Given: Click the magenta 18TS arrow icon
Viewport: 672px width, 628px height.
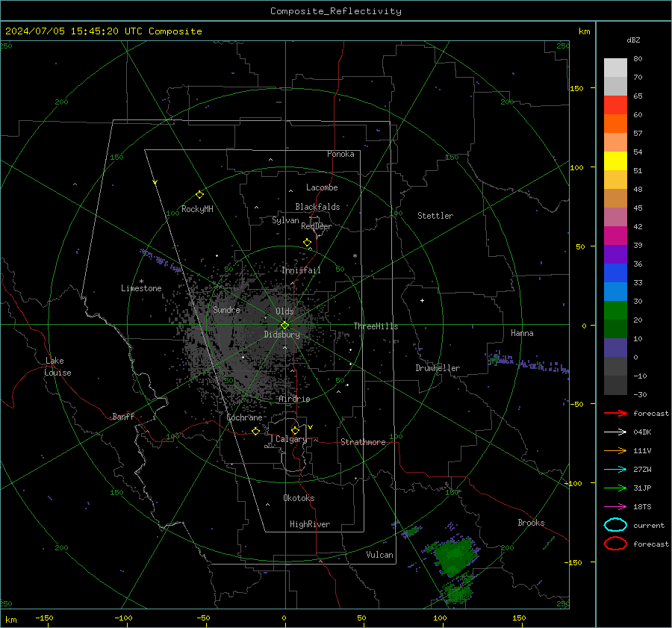Looking at the screenshot, I should coord(615,507).
